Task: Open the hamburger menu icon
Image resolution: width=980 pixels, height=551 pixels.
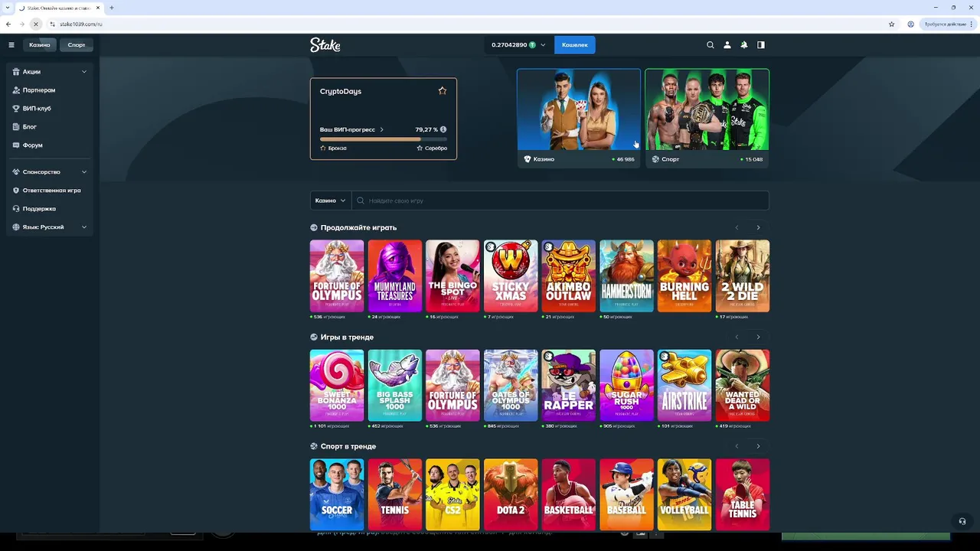Action: point(11,45)
